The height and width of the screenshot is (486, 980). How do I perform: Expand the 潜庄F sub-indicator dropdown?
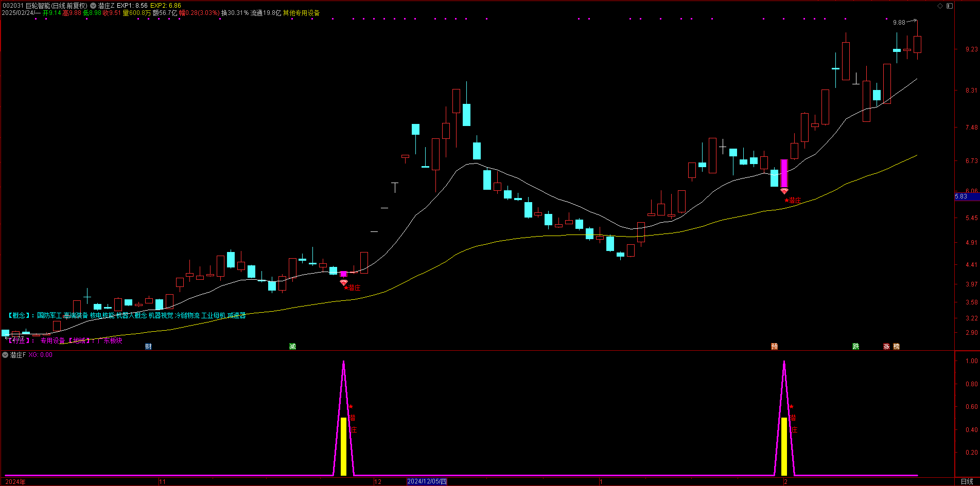[5, 355]
